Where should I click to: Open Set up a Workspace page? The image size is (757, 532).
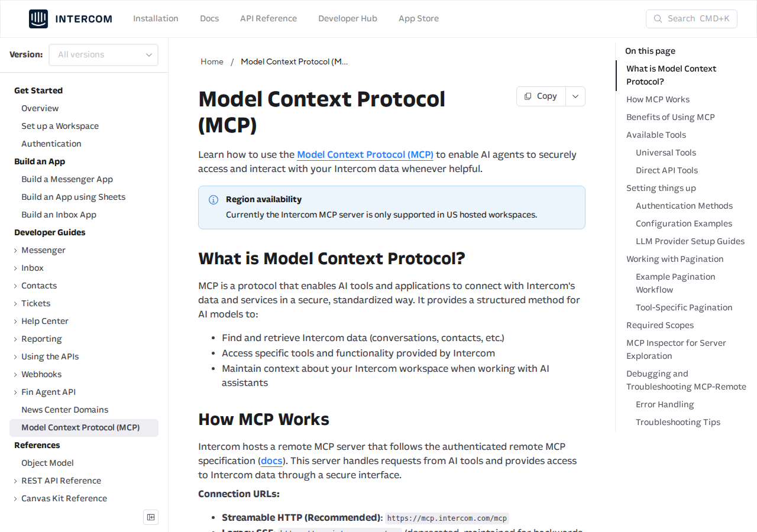[x=60, y=126]
